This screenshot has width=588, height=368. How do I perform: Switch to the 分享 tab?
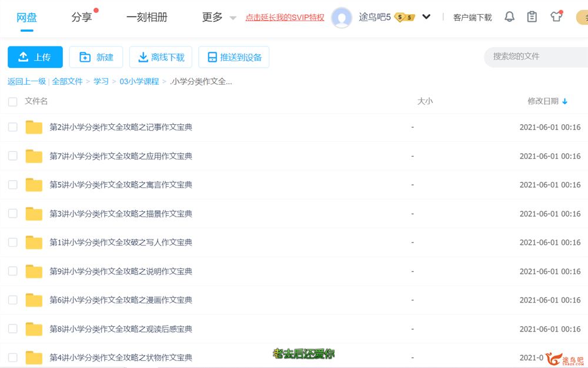point(82,18)
